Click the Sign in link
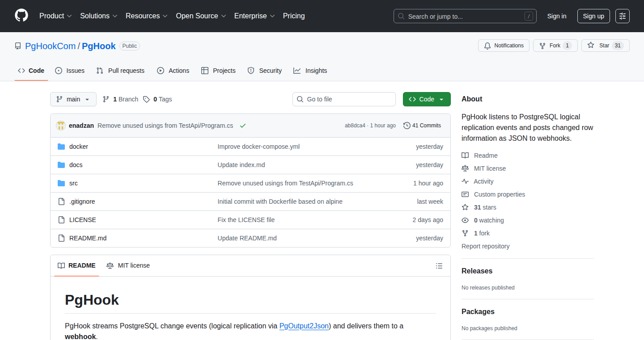The image size is (644, 340). click(557, 16)
